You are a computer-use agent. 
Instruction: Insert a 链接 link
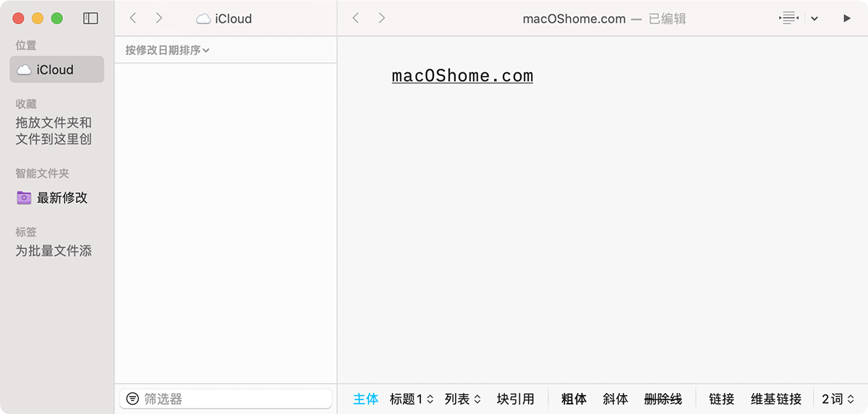pos(722,399)
